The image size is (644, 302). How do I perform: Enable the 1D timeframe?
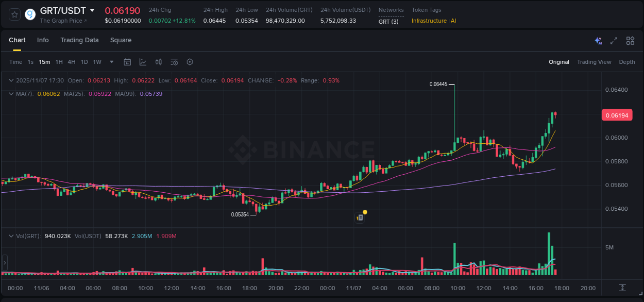[84, 61]
